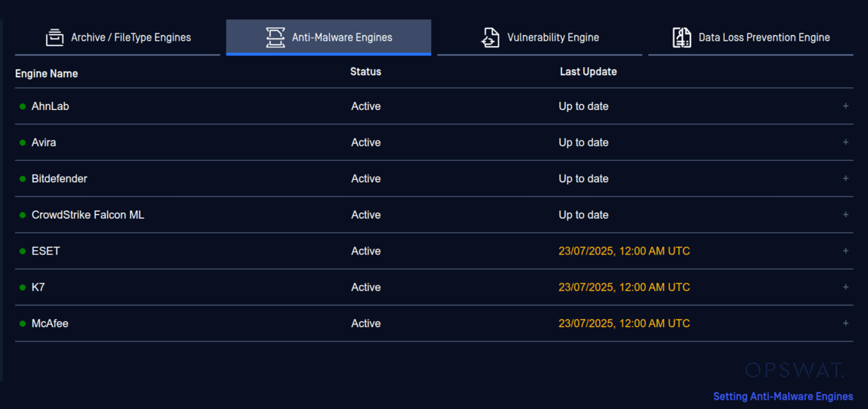
Task: Expand the AhnLab engine row with plus
Action: click(845, 106)
